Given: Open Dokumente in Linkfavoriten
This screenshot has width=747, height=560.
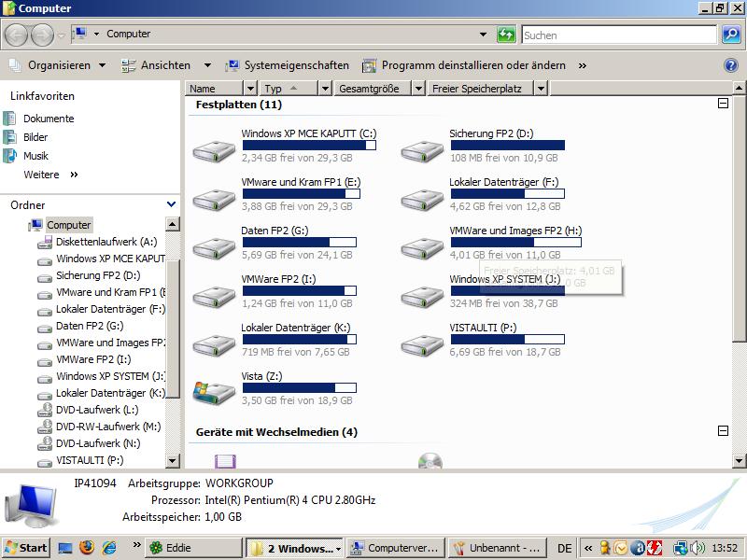Looking at the screenshot, I should tap(49, 119).
